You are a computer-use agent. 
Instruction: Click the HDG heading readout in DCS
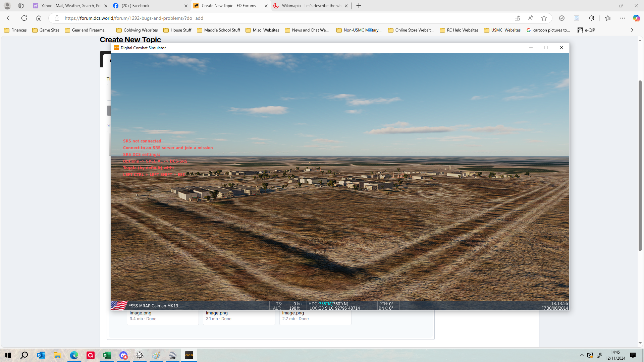pos(328,304)
